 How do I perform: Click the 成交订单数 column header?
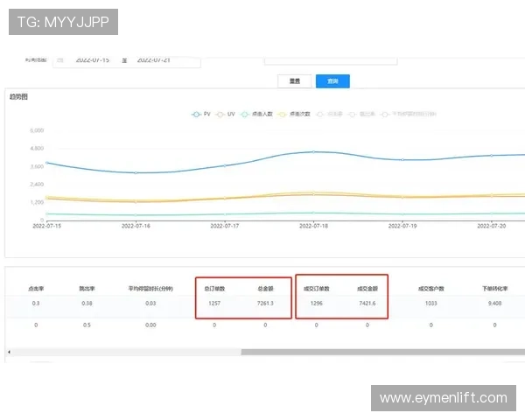pos(317,289)
